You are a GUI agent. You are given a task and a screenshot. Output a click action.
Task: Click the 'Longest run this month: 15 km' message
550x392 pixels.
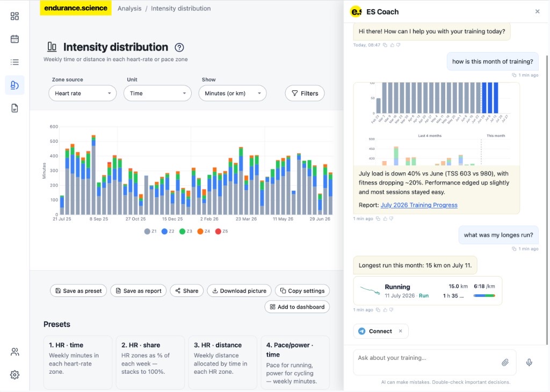(415, 265)
